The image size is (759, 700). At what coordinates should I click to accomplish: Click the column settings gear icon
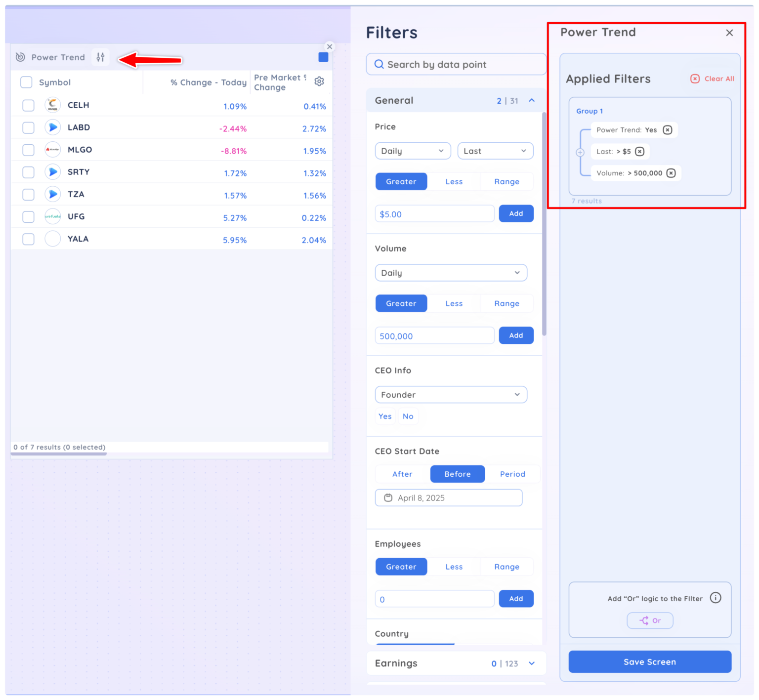319,82
